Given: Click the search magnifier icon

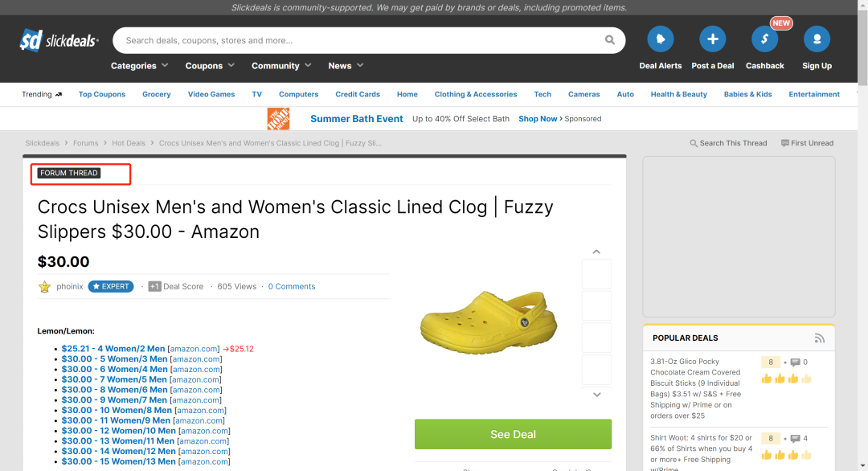Looking at the screenshot, I should coord(611,40).
